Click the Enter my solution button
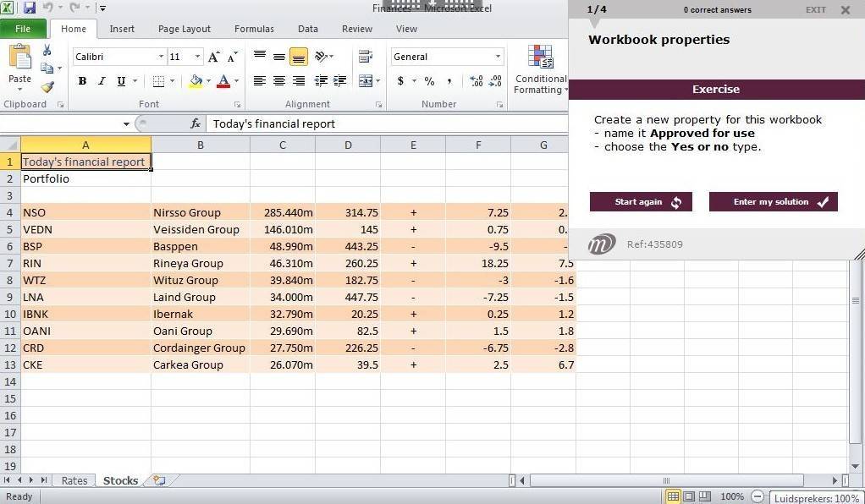The image size is (865, 504). click(x=773, y=202)
